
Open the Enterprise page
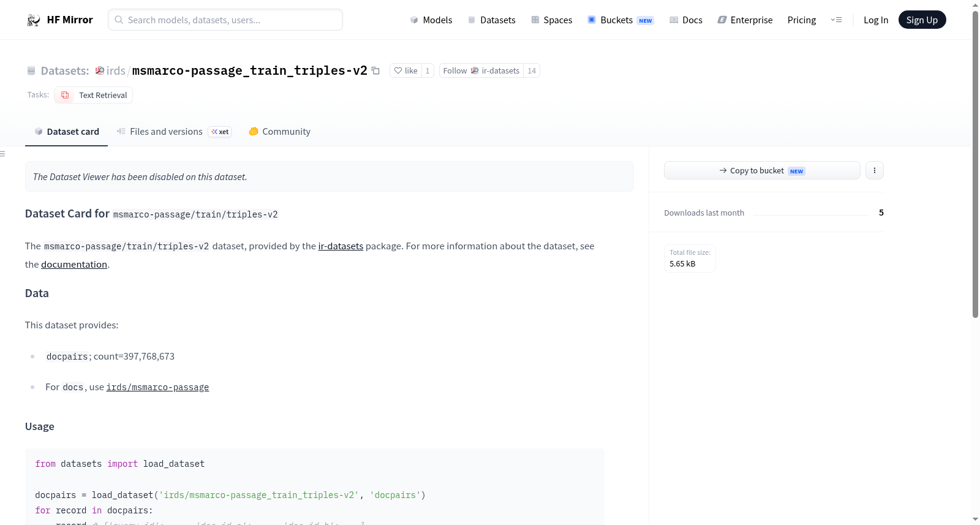coord(745,20)
